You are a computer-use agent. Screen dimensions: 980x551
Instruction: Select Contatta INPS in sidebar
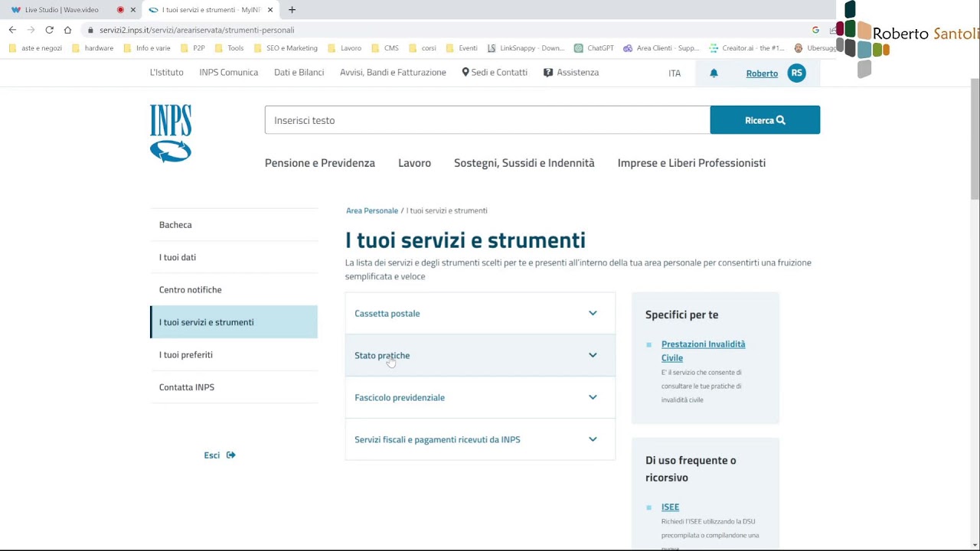[x=234, y=387]
